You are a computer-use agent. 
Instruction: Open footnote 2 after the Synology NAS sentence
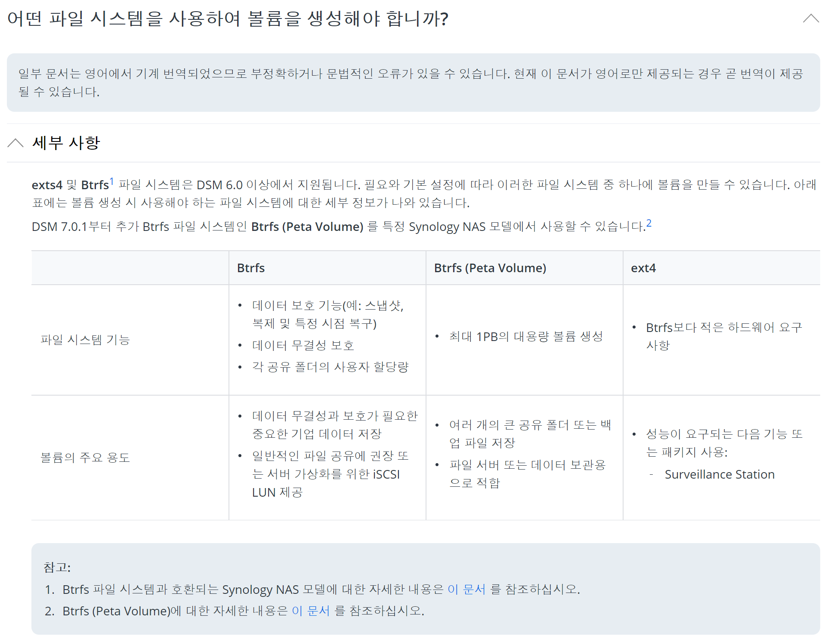tap(649, 223)
